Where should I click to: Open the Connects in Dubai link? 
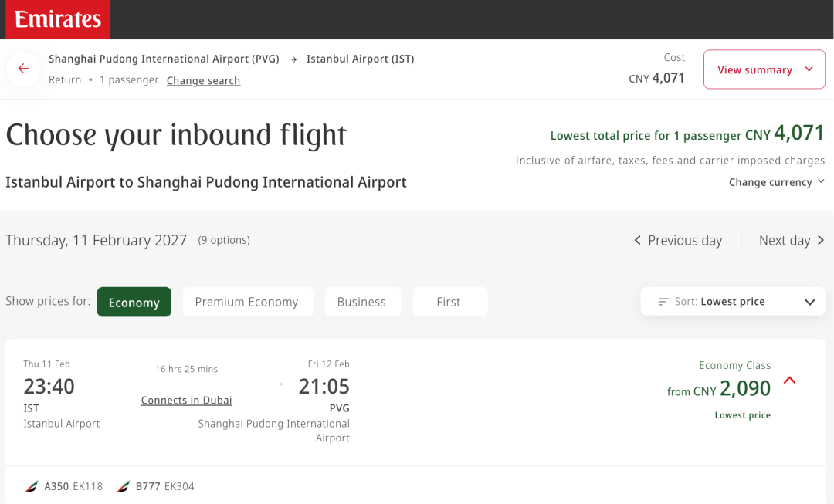[x=187, y=401]
